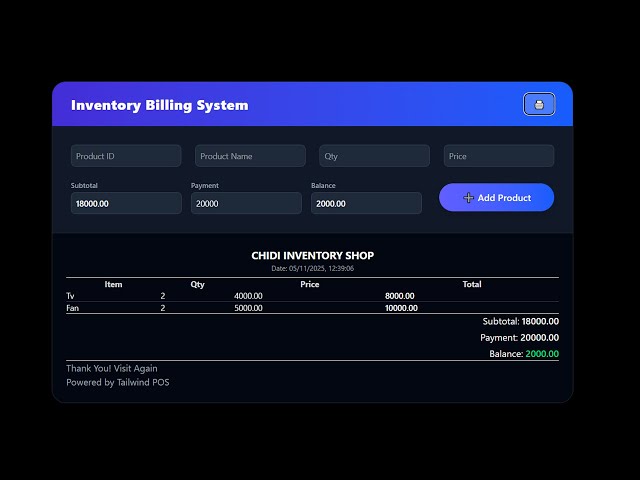
Task: Click the receipt Payment 20000.00 line
Action: pyautogui.click(x=519, y=338)
